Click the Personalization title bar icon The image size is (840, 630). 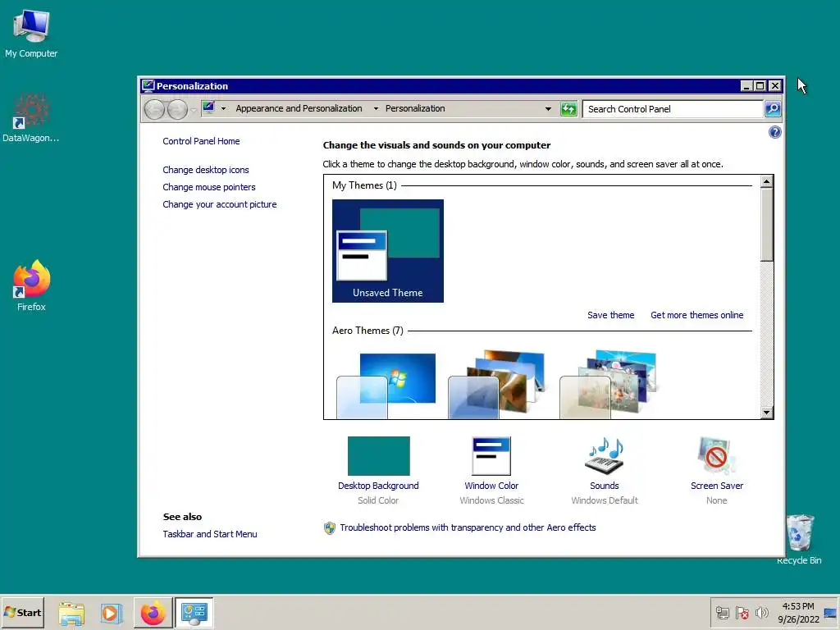point(148,85)
